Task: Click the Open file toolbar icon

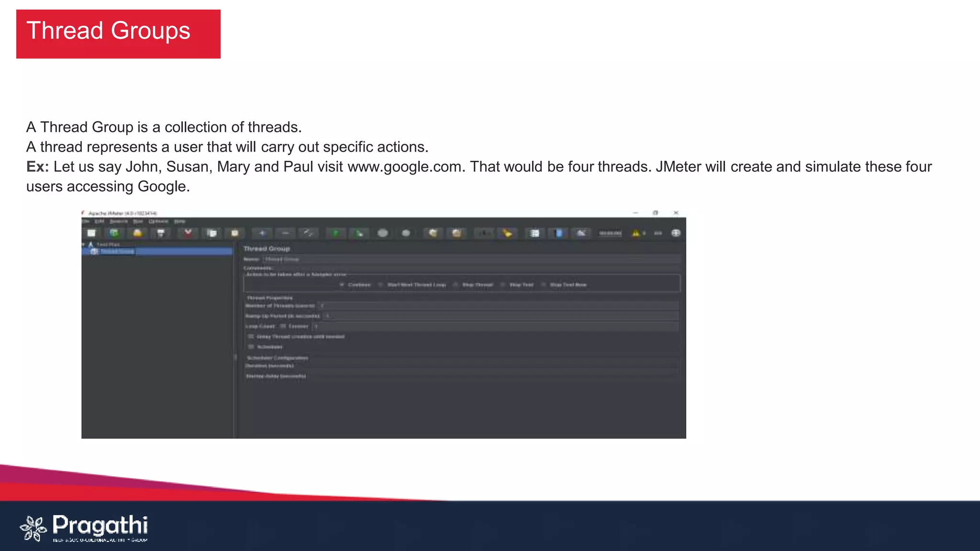Action: click(137, 233)
